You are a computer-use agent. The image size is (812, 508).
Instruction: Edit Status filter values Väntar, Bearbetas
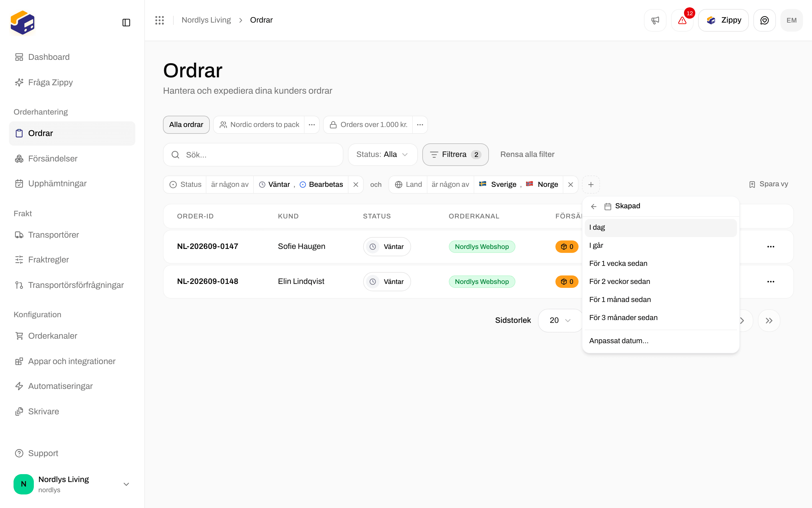pos(301,185)
